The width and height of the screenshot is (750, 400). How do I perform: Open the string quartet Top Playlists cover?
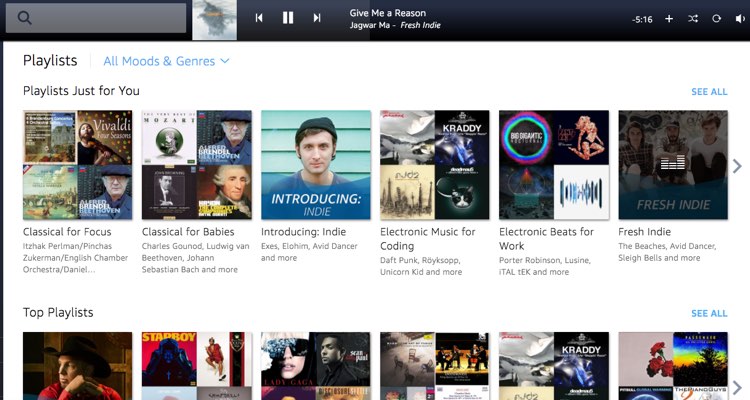pyautogui.click(x=435, y=366)
